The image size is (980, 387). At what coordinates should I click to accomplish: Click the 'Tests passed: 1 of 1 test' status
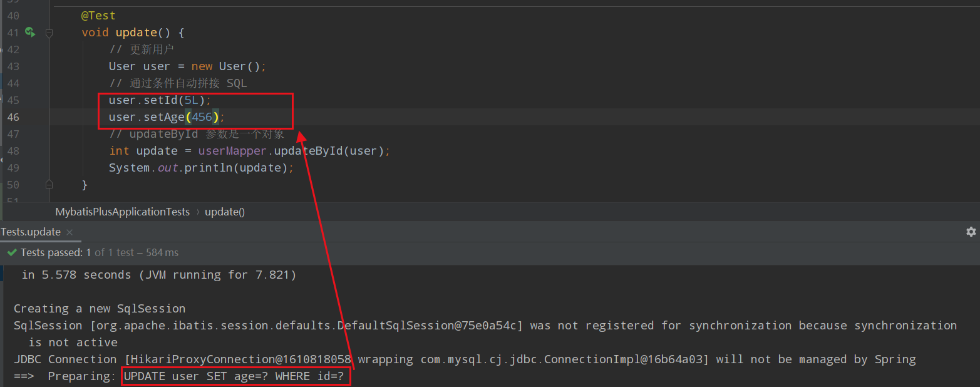pos(78,252)
